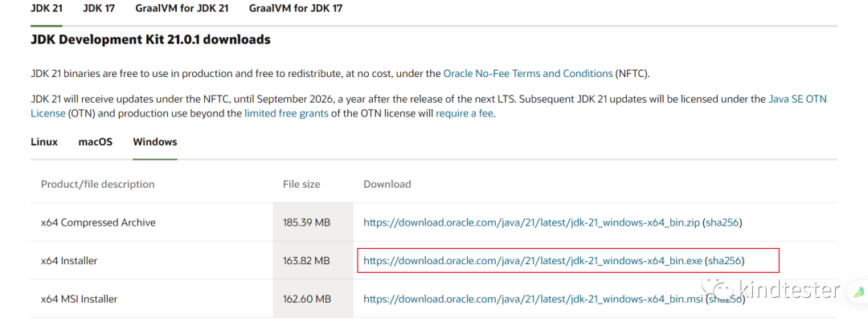The height and width of the screenshot is (326, 868).
Task: Download the windows-x64 exe installer link
Action: (533, 261)
